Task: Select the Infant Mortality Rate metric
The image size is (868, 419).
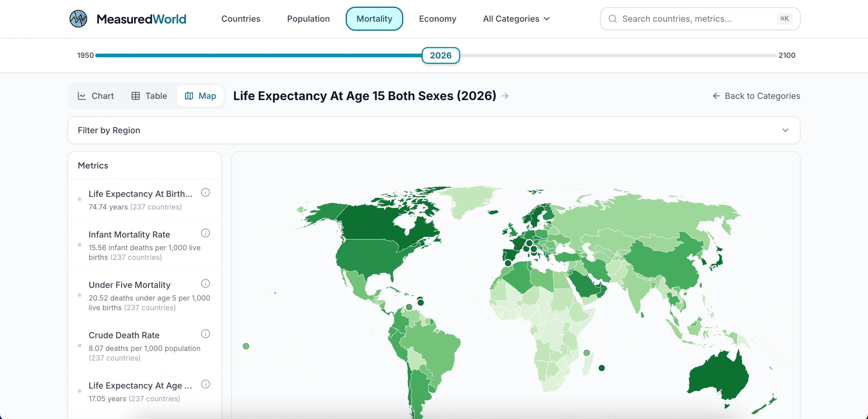Action: point(129,235)
